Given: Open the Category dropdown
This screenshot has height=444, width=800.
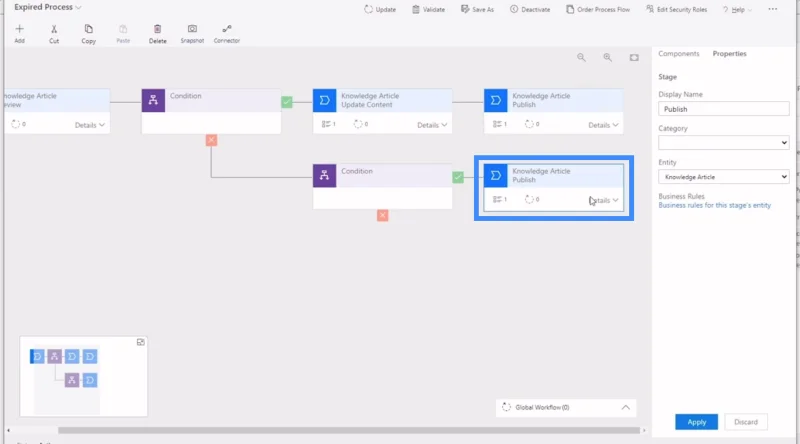Looking at the screenshot, I should click(723, 143).
